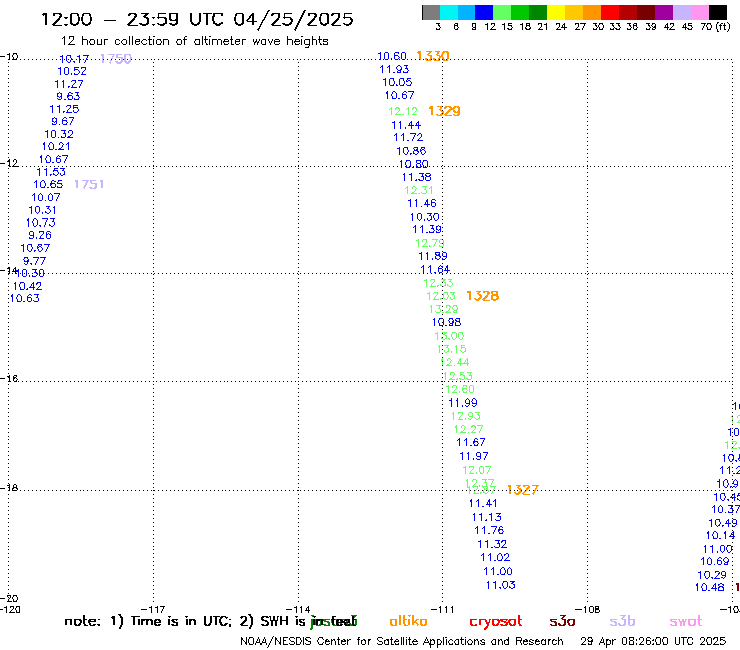Click the light green 15 ft legend swatch
The width and height of the screenshot is (740, 650).
[502, 12]
